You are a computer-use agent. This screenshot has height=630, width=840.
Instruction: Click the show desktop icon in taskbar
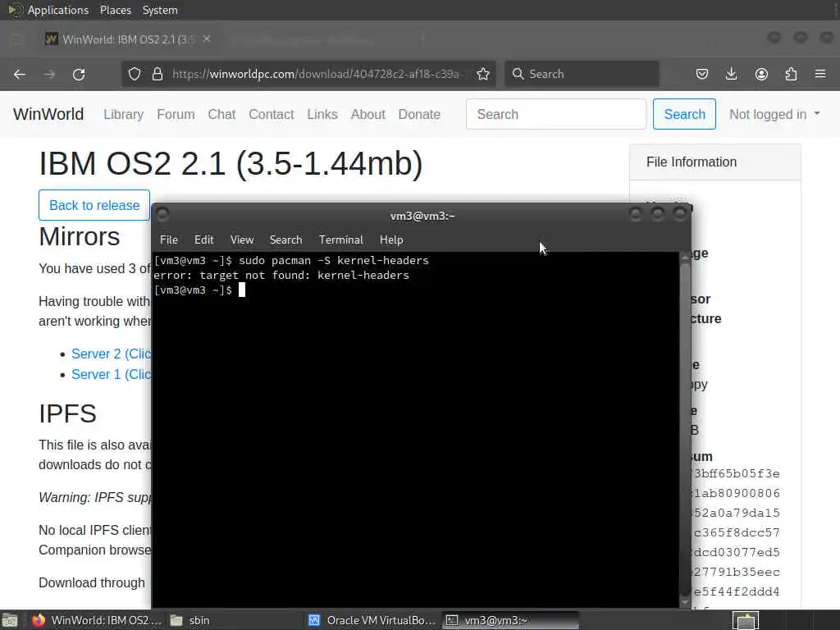pyautogui.click(x=10, y=620)
